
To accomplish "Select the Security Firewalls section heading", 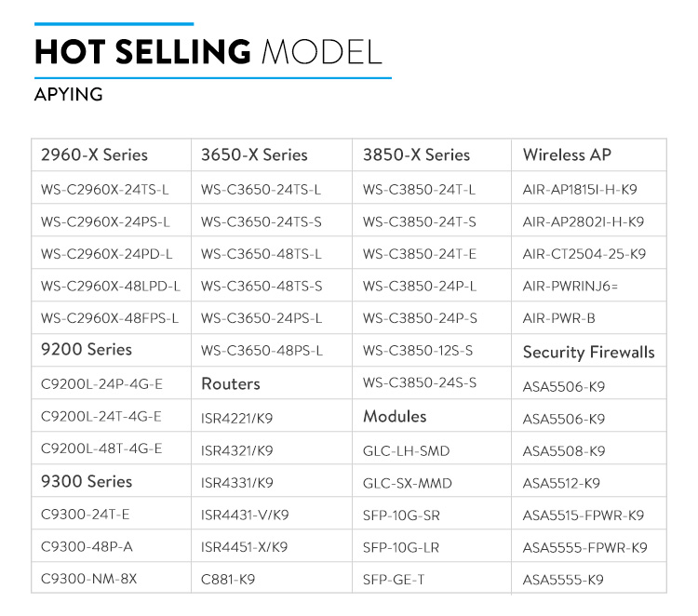I will click(x=588, y=352).
